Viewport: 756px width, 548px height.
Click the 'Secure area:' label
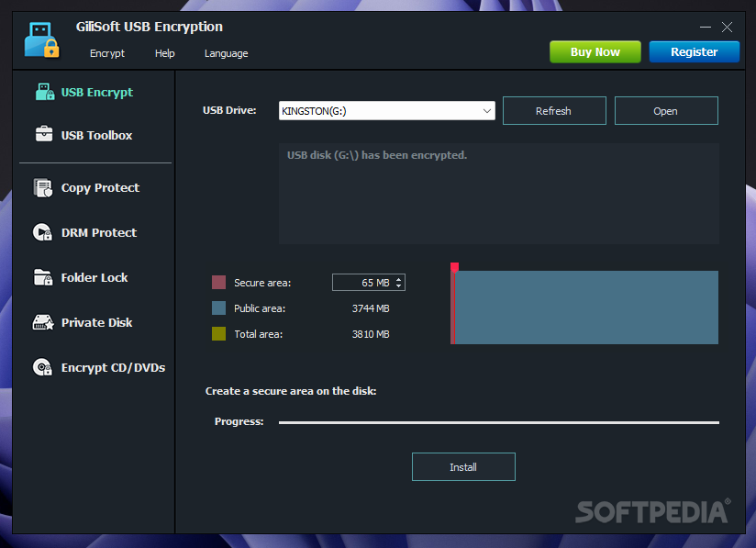click(x=262, y=283)
